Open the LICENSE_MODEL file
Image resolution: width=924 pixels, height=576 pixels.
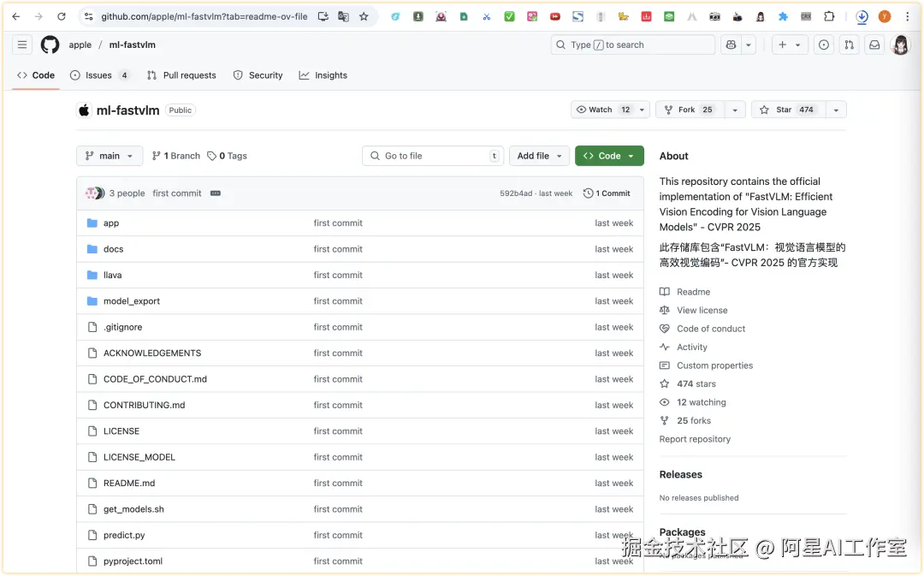pyautogui.click(x=139, y=457)
